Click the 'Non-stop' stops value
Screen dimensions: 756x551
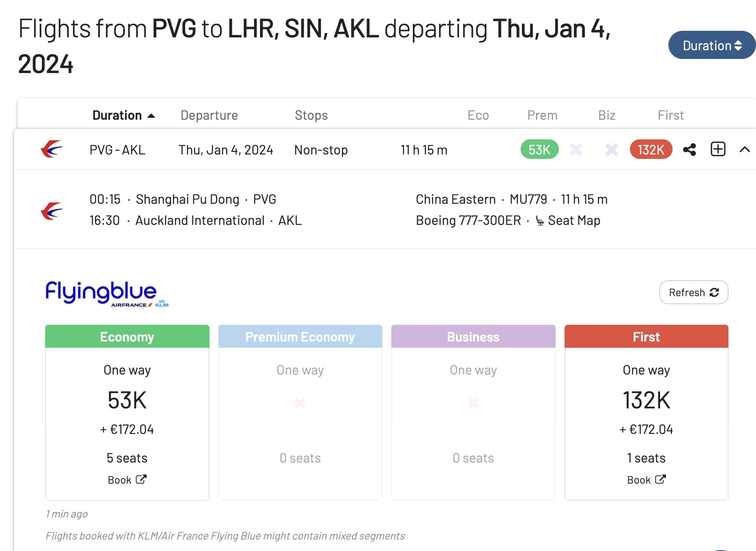tap(321, 150)
